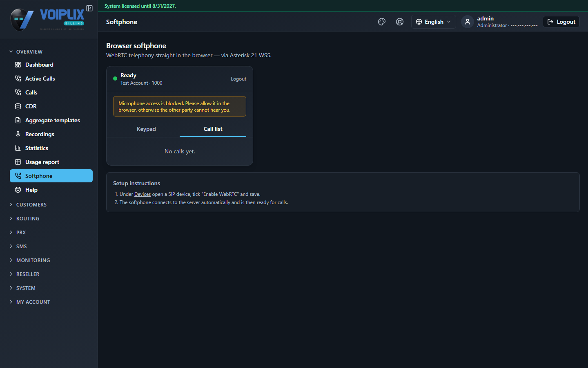Click the Recordings microphone icon
Screen dimensions: 588x368
tap(18, 134)
